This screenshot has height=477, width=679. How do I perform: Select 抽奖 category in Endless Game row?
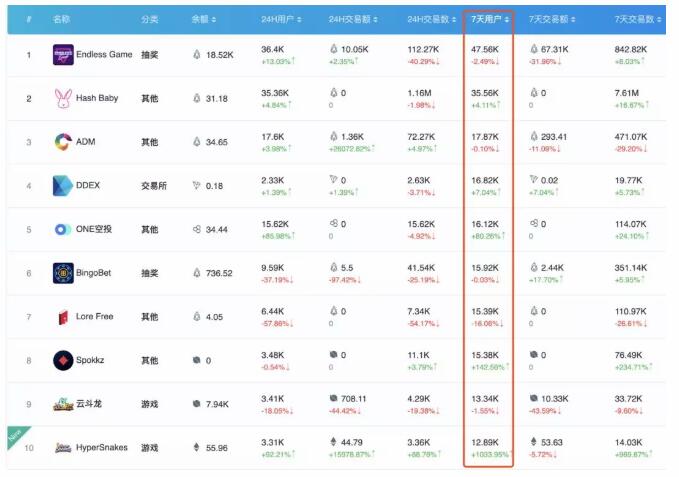click(x=149, y=55)
